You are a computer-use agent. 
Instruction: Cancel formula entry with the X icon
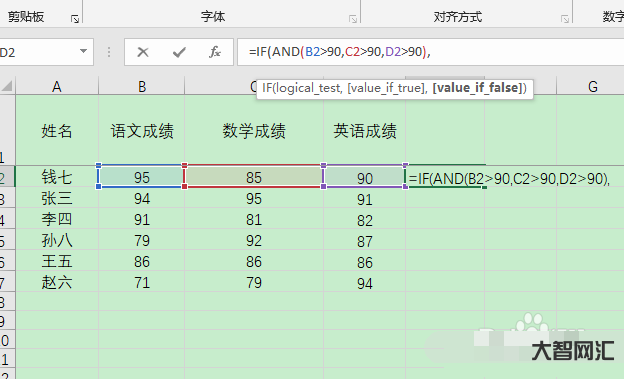[x=143, y=52]
